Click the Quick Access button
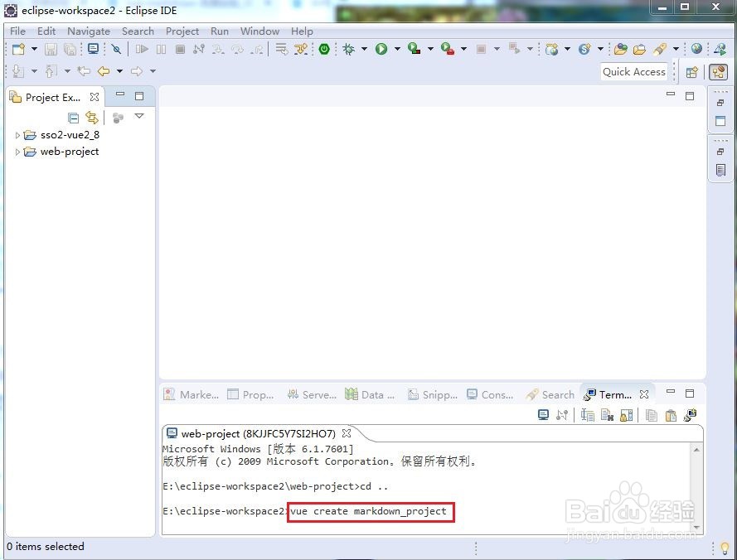The width and height of the screenshot is (737, 560). (x=633, y=72)
